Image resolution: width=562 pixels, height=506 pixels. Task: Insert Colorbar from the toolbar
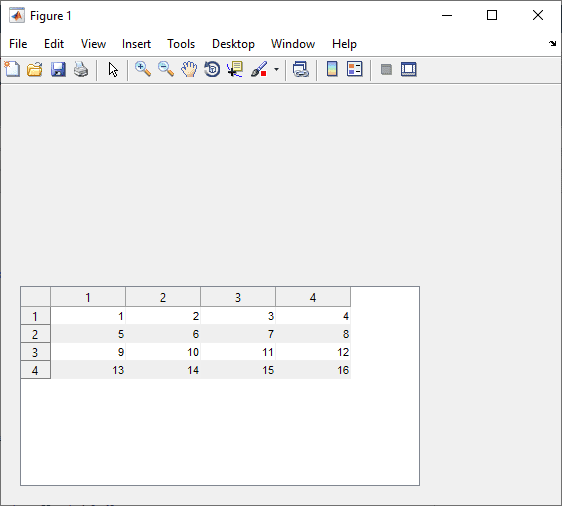point(332,69)
